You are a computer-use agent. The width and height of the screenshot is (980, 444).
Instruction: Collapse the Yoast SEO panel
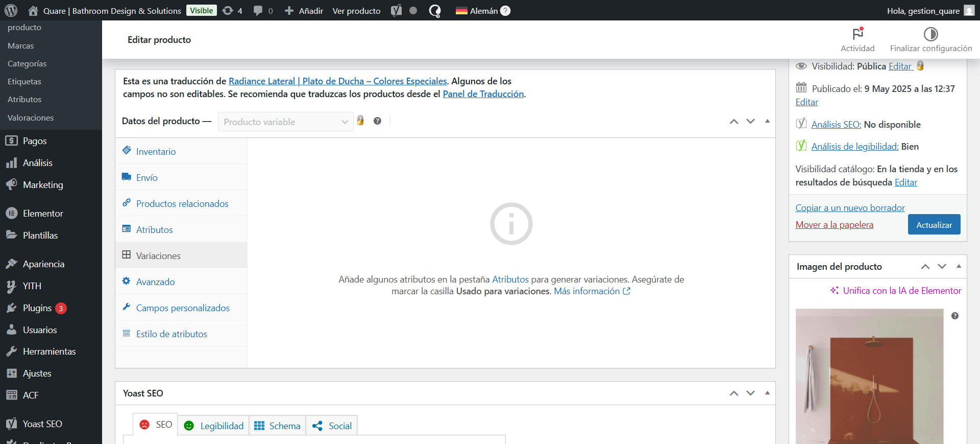point(767,393)
